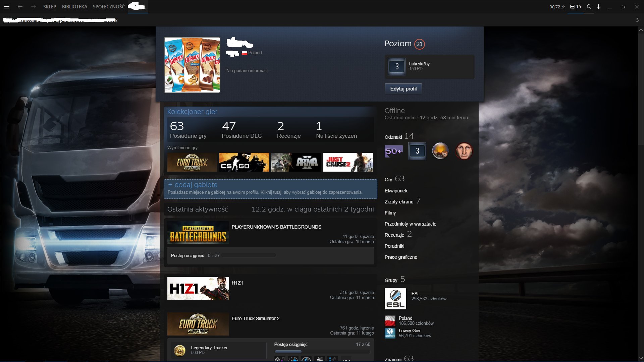This screenshot has height=362, width=644.
Task: Open the downloads arrow icon
Action: [598, 7]
